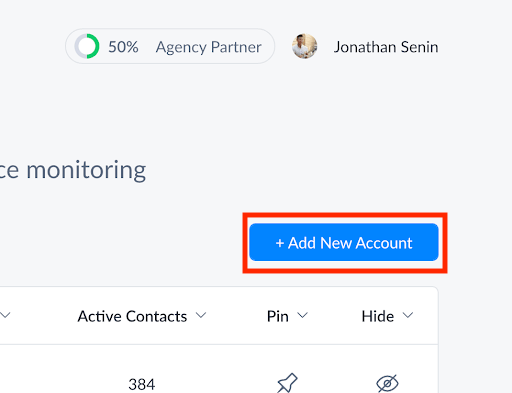Expand the Active Contacts column chevron
Viewport: 512px width, 393px height.
pos(201,315)
